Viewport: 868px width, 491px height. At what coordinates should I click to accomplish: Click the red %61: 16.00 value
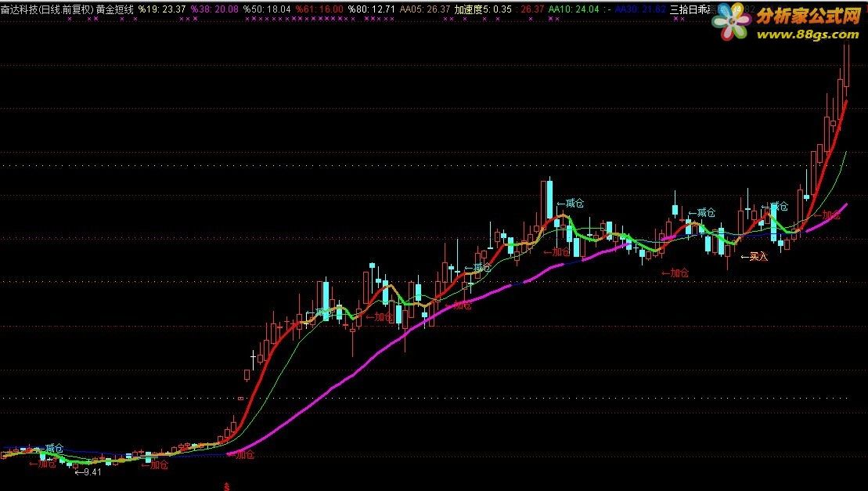tap(319, 9)
